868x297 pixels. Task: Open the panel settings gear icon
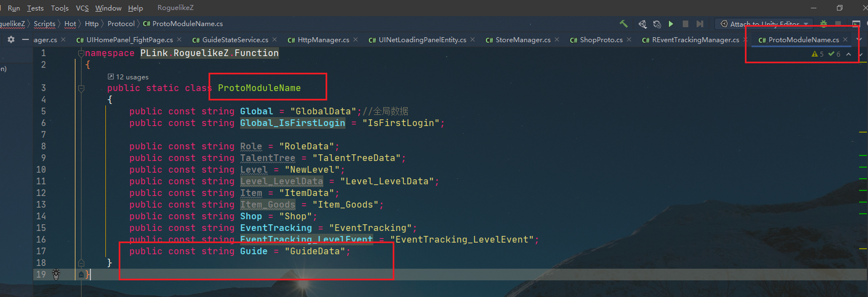[11, 40]
